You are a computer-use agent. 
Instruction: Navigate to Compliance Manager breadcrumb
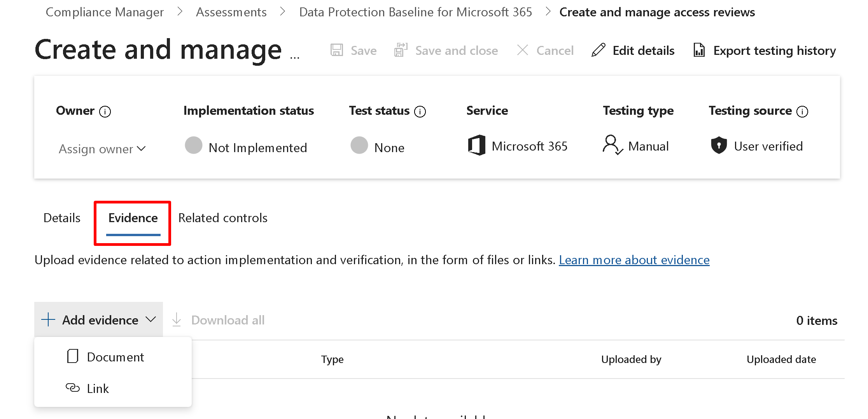pos(105,12)
